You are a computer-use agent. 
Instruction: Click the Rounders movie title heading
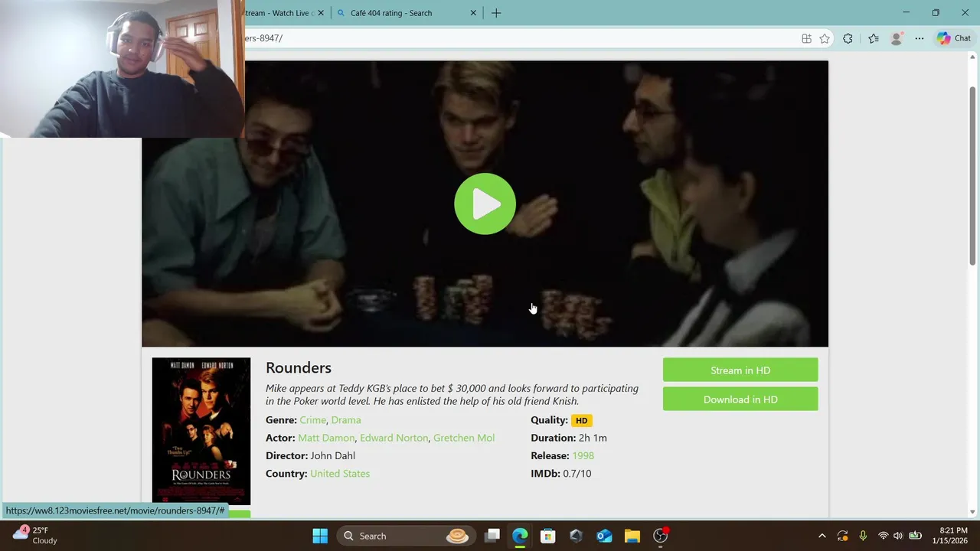click(299, 368)
